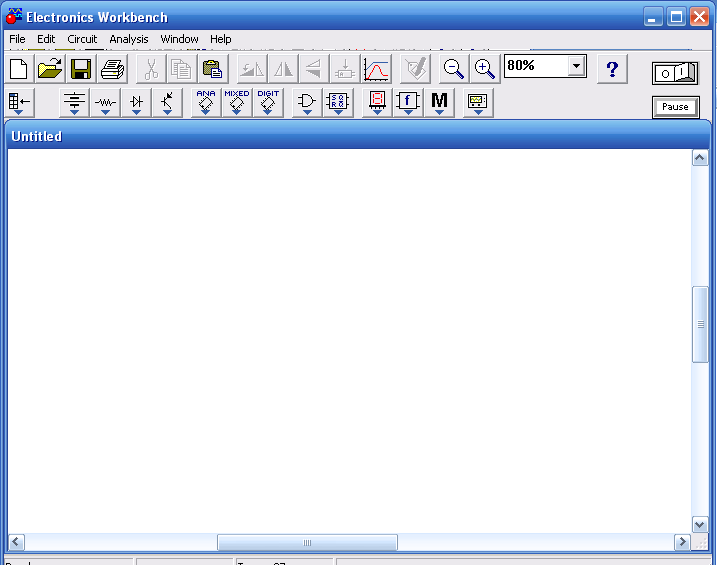Flip component vertically
The image size is (717, 565).
314,69
